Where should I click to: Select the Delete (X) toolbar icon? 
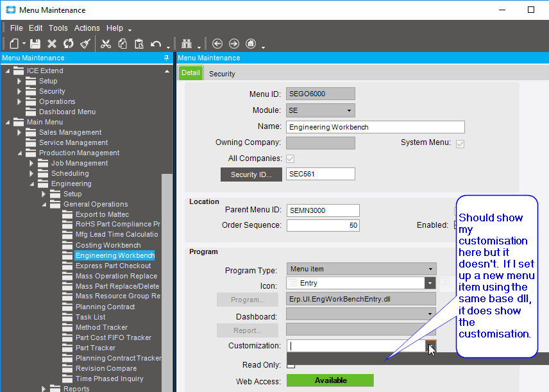(52, 44)
